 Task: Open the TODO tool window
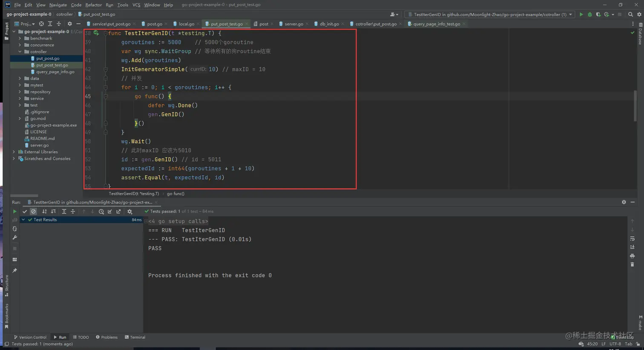(81, 337)
